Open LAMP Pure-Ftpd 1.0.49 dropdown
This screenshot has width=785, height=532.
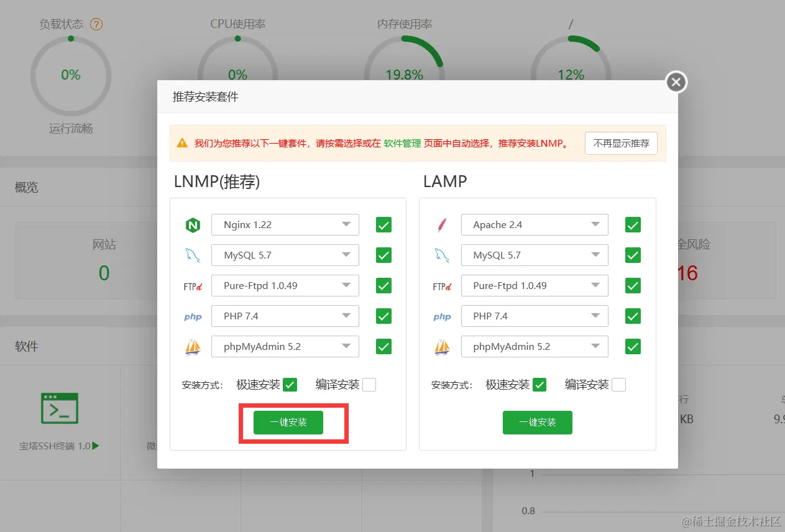[x=535, y=286]
